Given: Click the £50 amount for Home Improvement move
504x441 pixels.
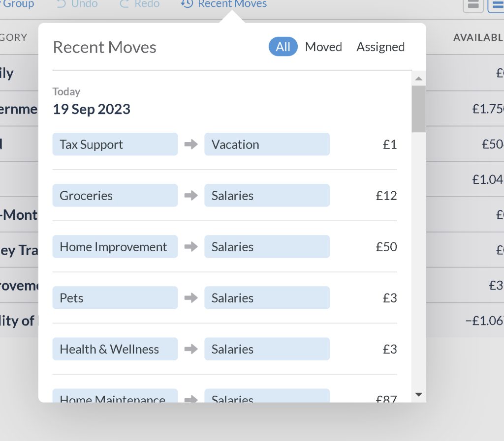Looking at the screenshot, I should (386, 247).
